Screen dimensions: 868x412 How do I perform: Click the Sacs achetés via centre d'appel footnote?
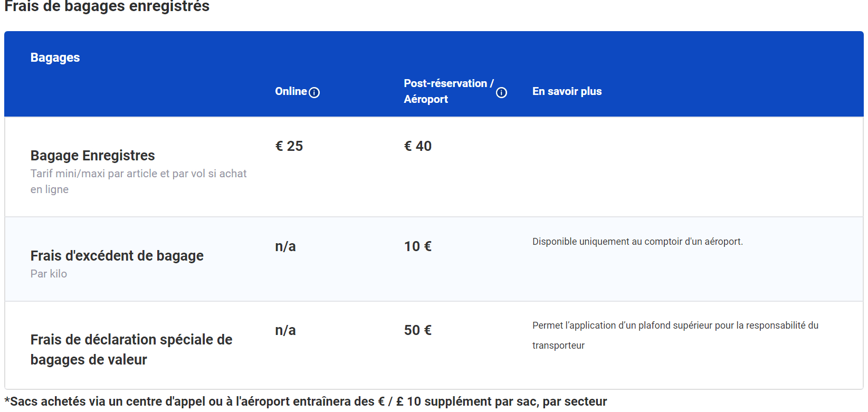pyautogui.click(x=306, y=401)
